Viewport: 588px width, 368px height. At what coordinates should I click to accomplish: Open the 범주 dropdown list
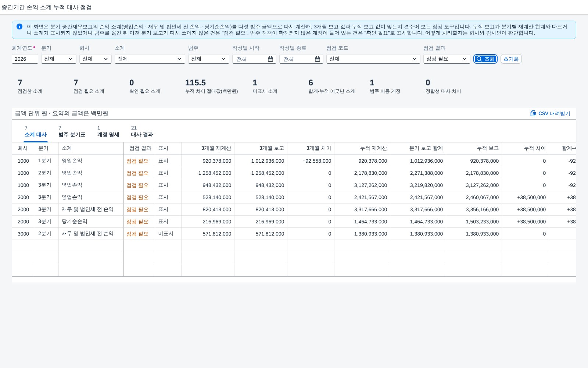click(x=209, y=59)
